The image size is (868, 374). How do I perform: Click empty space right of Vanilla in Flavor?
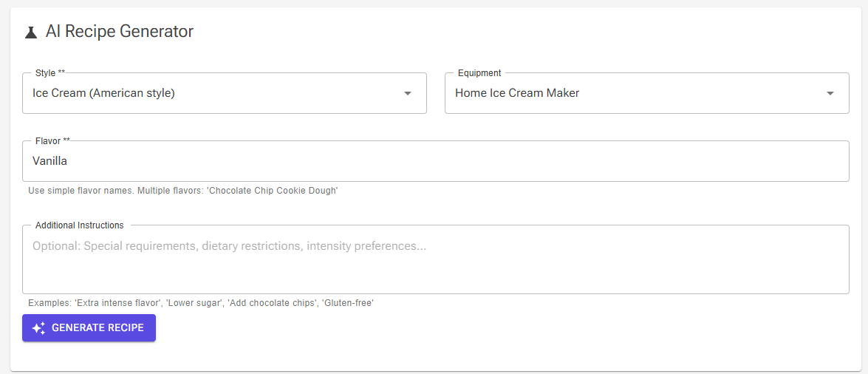[443, 161]
